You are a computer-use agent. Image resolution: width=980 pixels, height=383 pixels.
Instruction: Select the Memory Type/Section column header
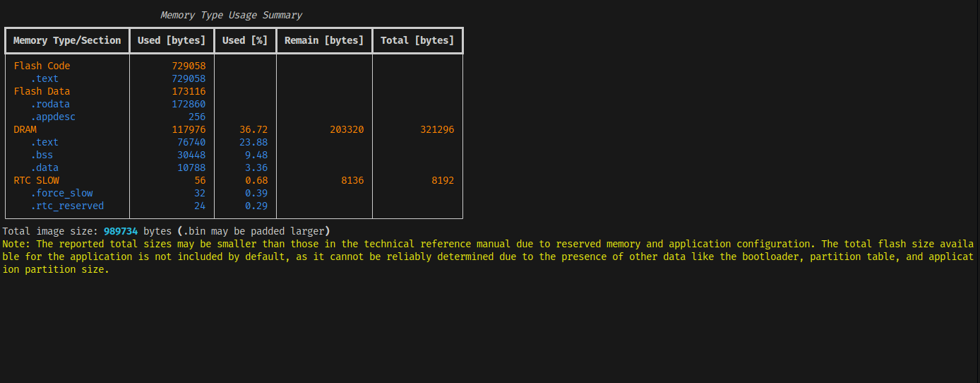click(67, 40)
